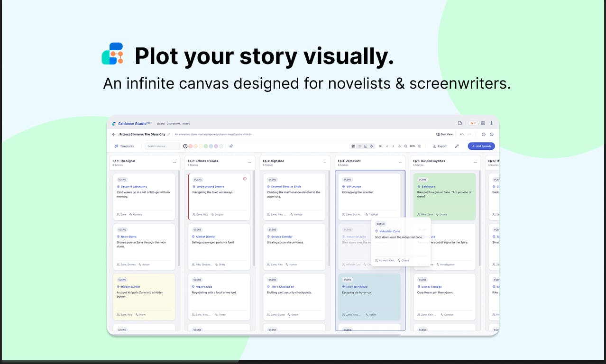The image size is (606, 364).
Task: Go to previous episode with left chevron
Action: pos(387,146)
